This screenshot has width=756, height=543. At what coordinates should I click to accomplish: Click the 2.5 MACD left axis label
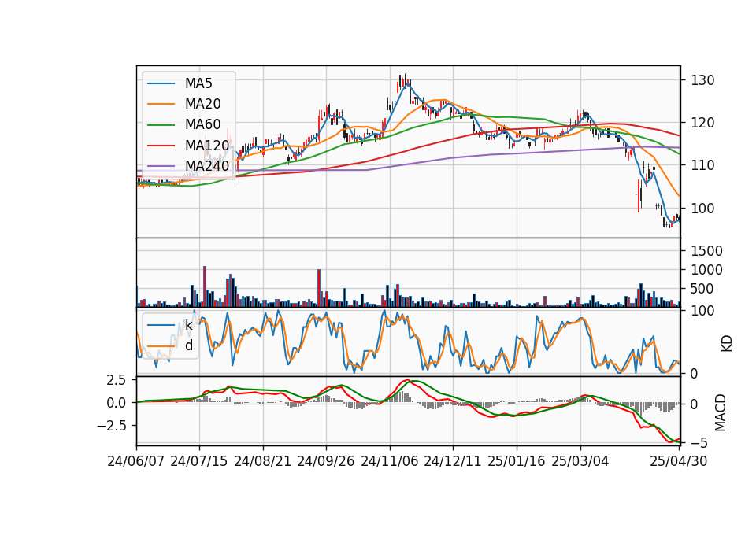(x=117, y=380)
